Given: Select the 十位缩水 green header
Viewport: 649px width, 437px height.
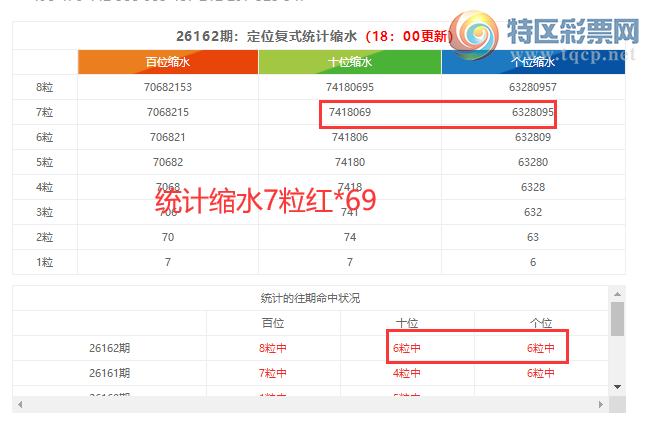Looking at the screenshot, I should point(350,62).
